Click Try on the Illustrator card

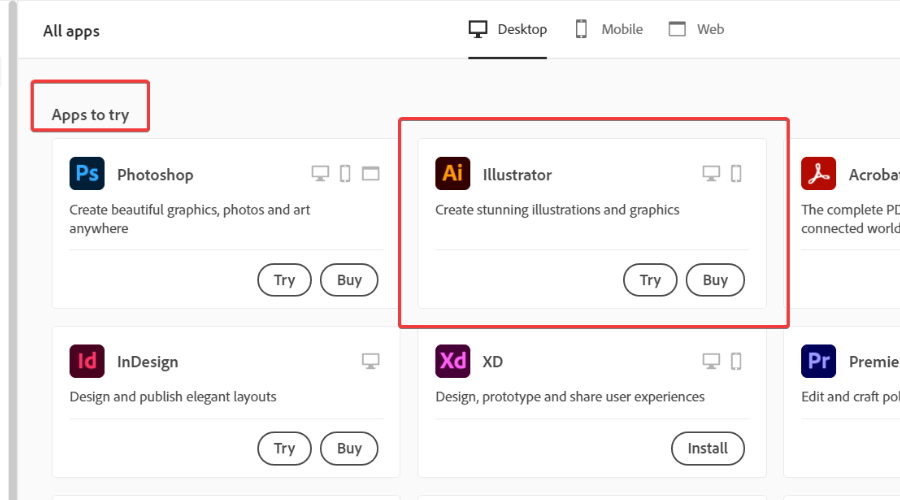tap(650, 280)
